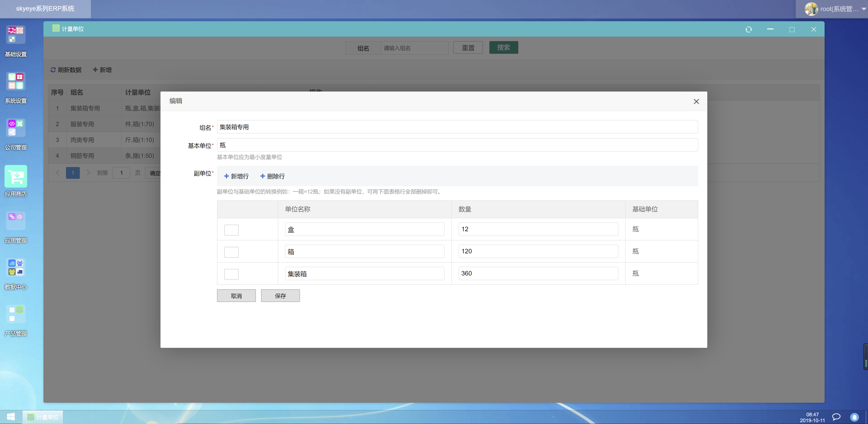Screen dimensions: 868x424
Task: Go to next page with the right chevron
Action: click(x=88, y=173)
